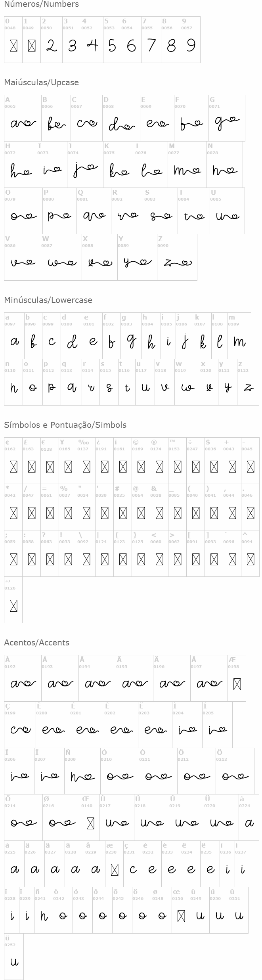Click the missing glyph box for digit 0
Screen dimensions: 262x980
pos(13,46)
